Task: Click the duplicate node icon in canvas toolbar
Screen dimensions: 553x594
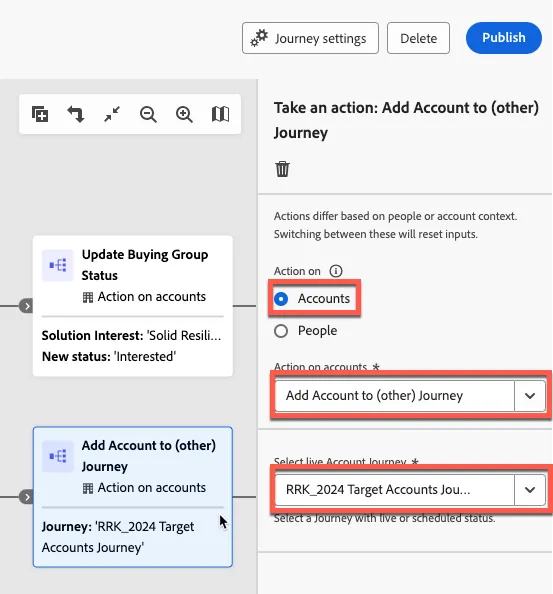Action: point(40,114)
